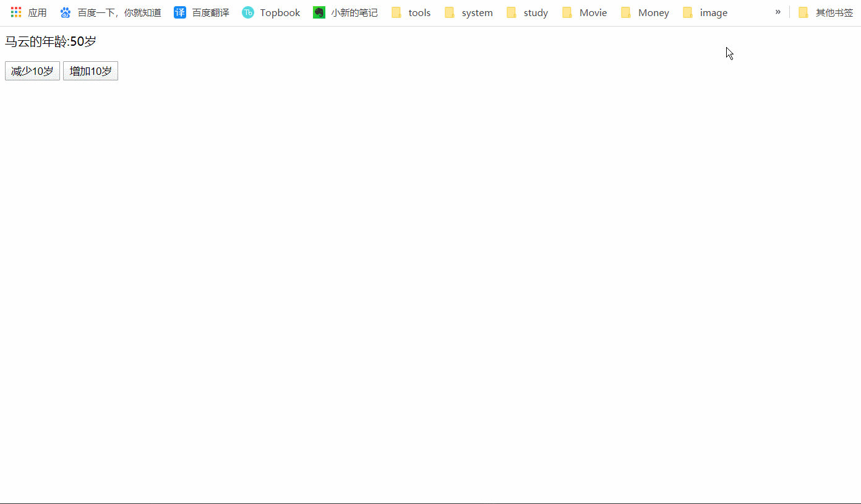Expand the system bookmark folder
The image size is (861, 504).
(x=468, y=12)
